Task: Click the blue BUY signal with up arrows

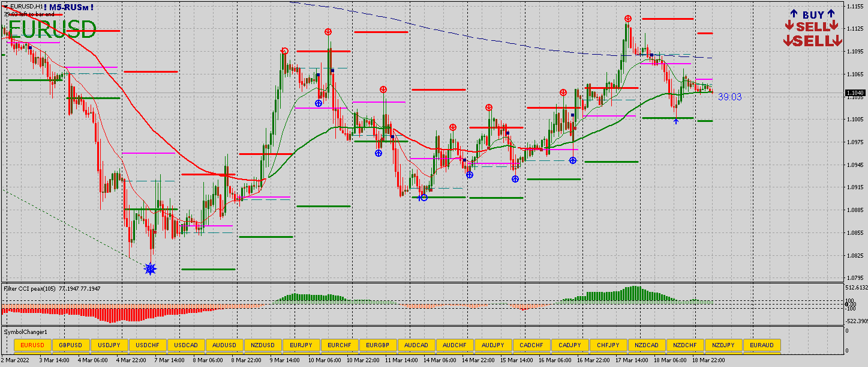Action: (x=813, y=14)
